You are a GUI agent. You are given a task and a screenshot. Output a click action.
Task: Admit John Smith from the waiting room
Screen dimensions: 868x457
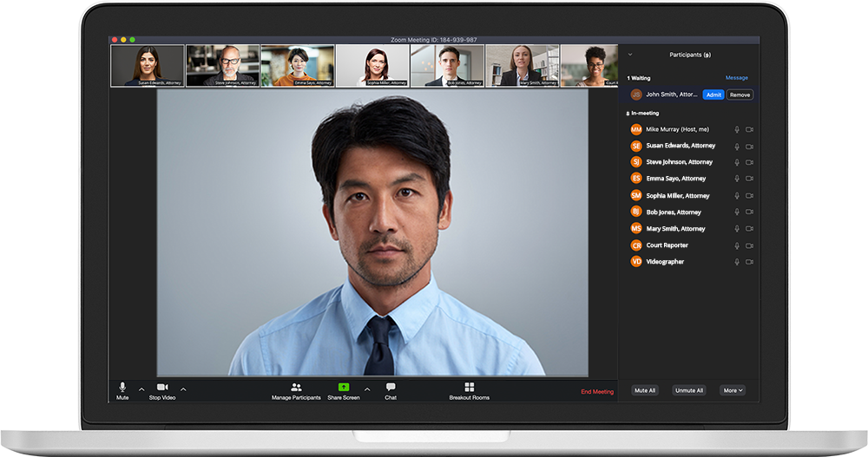(x=713, y=95)
